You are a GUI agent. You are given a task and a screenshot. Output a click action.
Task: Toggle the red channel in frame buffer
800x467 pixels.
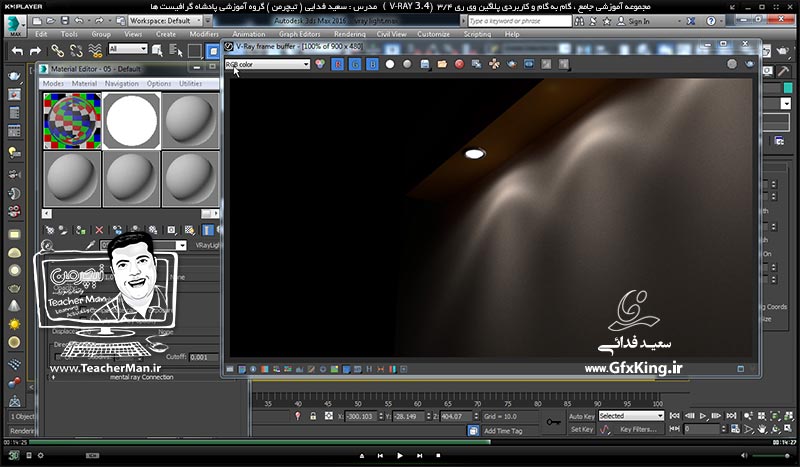338,64
